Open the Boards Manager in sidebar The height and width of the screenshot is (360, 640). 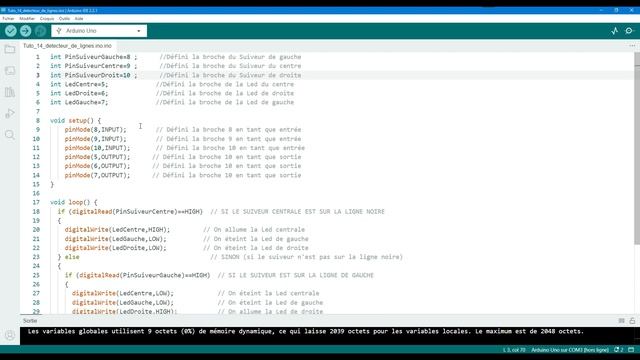(10, 71)
